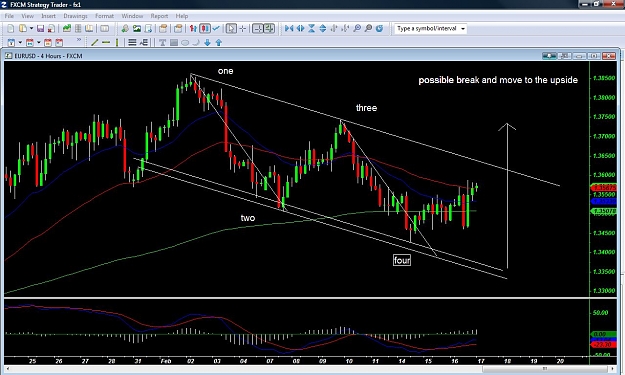This screenshot has height=375, width=625.
Task: Click the EURUSD - 4 Hours chart title
Action: click(x=48, y=56)
